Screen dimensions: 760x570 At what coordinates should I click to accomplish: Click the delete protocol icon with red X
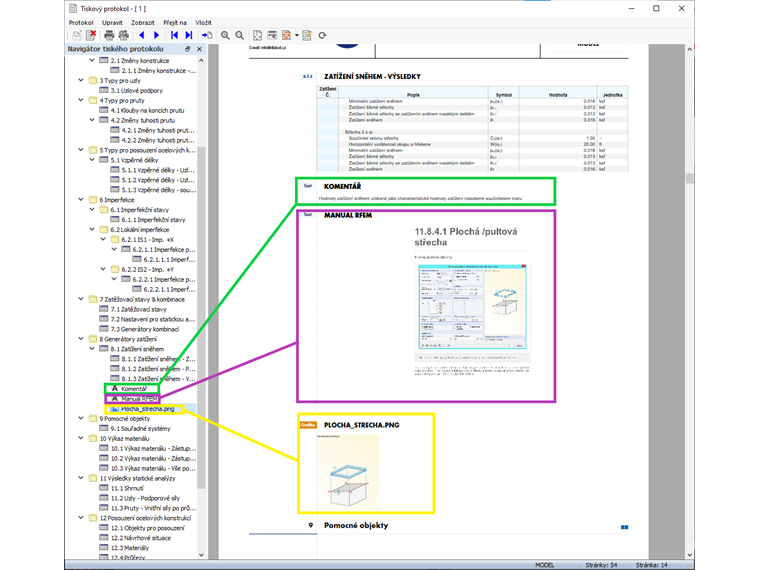(91, 35)
